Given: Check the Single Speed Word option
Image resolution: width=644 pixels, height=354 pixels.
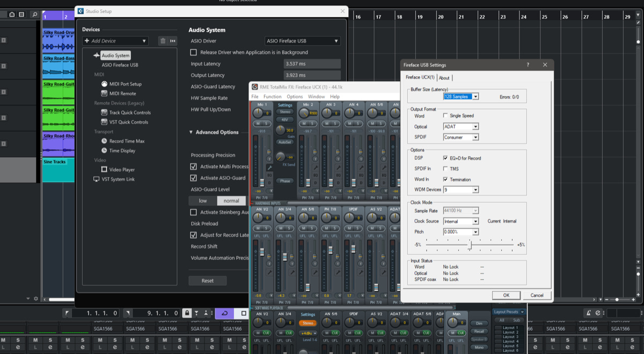Looking at the screenshot, I should click(x=445, y=116).
